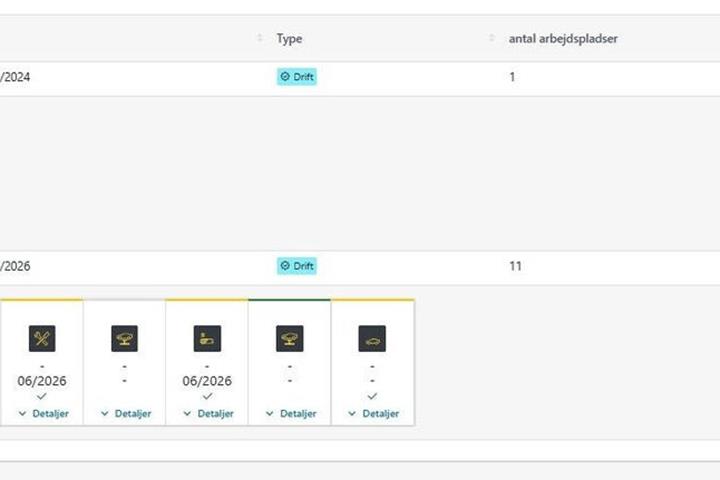Click the sort arrows left of antal arbejdspladser
The image size is (720, 480).
pyautogui.click(x=492, y=38)
